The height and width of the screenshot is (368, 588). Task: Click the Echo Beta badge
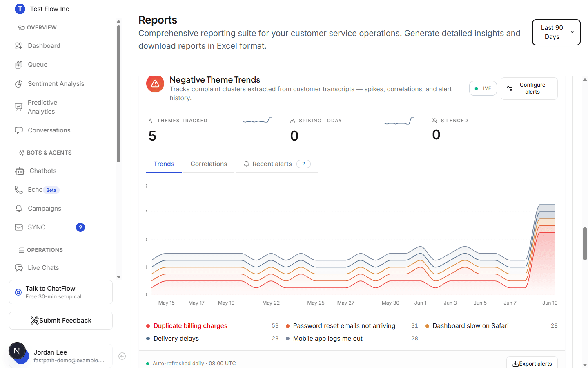click(51, 190)
